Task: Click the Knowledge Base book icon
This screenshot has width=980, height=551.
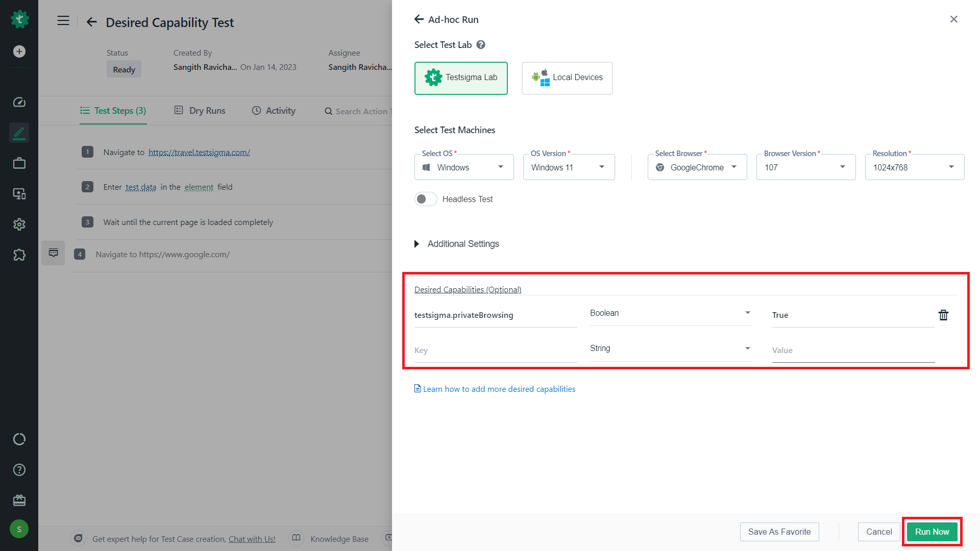Action: tap(296, 538)
